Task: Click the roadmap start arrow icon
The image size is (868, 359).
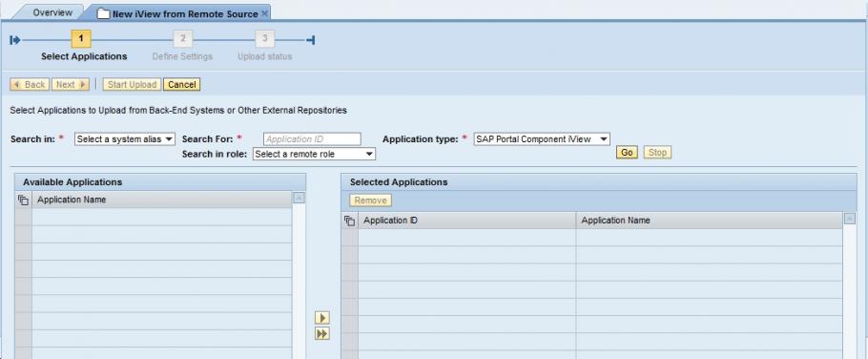Action: 15,40
